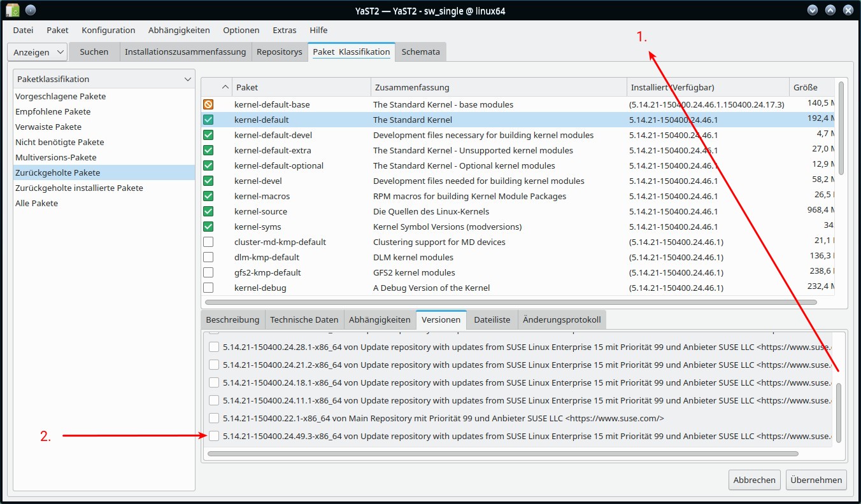Select version 5.14.21-150400.24.11.1 checkbox
The height and width of the screenshot is (504, 861).
pos(214,400)
